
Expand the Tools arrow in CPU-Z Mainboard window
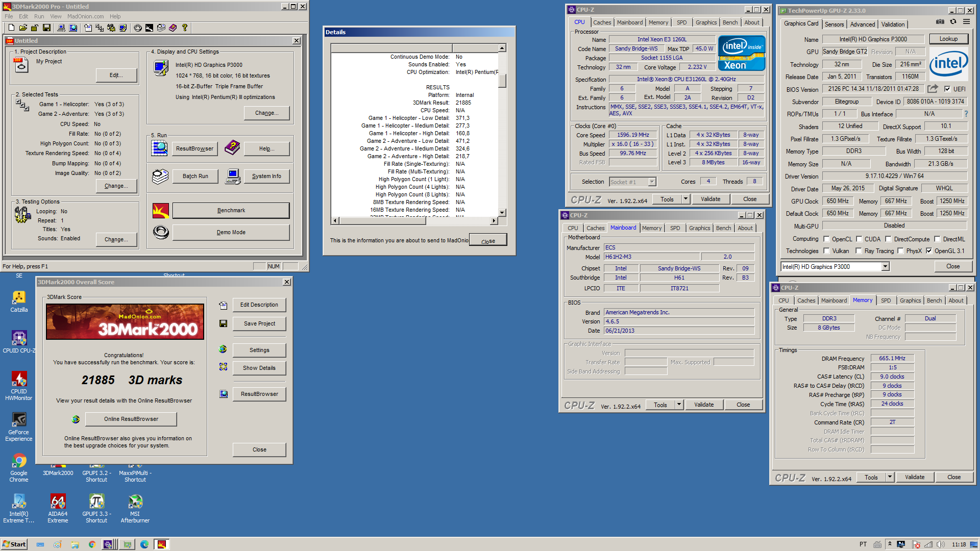pyautogui.click(x=679, y=405)
